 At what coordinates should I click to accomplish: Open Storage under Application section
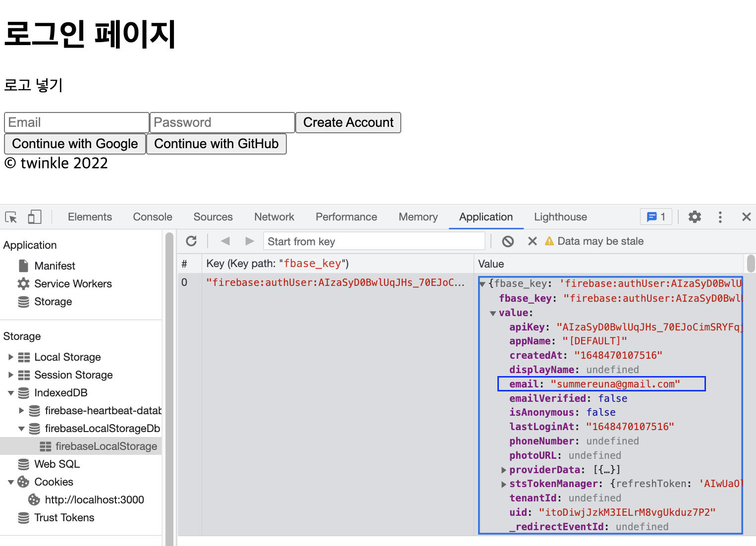[x=53, y=302]
